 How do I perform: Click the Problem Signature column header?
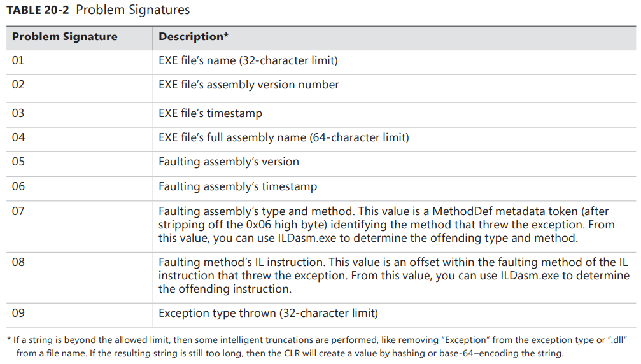pos(64,36)
